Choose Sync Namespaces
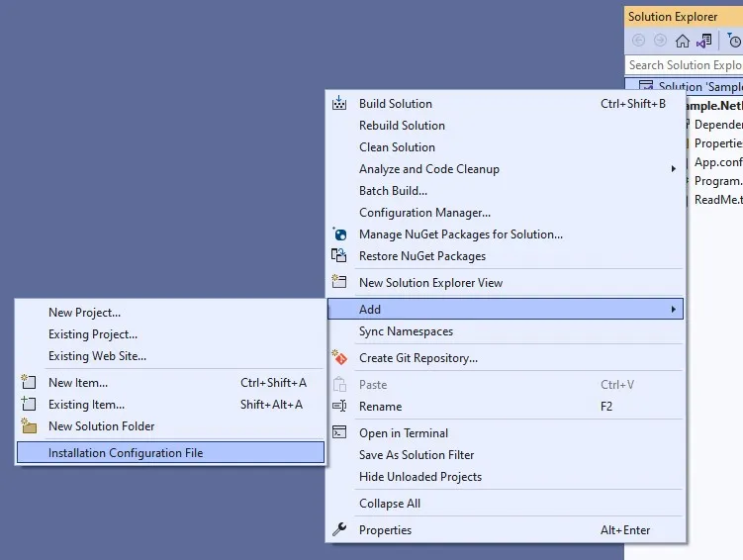The height and width of the screenshot is (560, 743). tap(507, 331)
